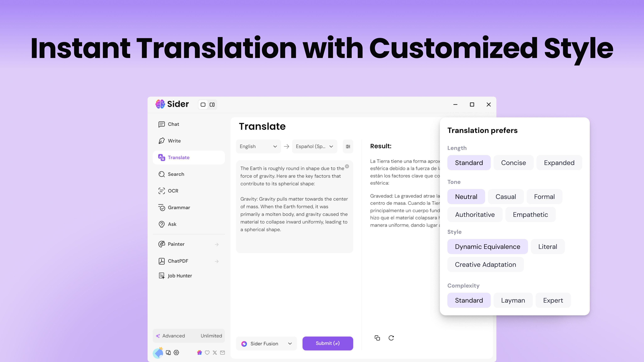Copy the translation result
This screenshot has width=644, height=362.
tap(377, 338)
